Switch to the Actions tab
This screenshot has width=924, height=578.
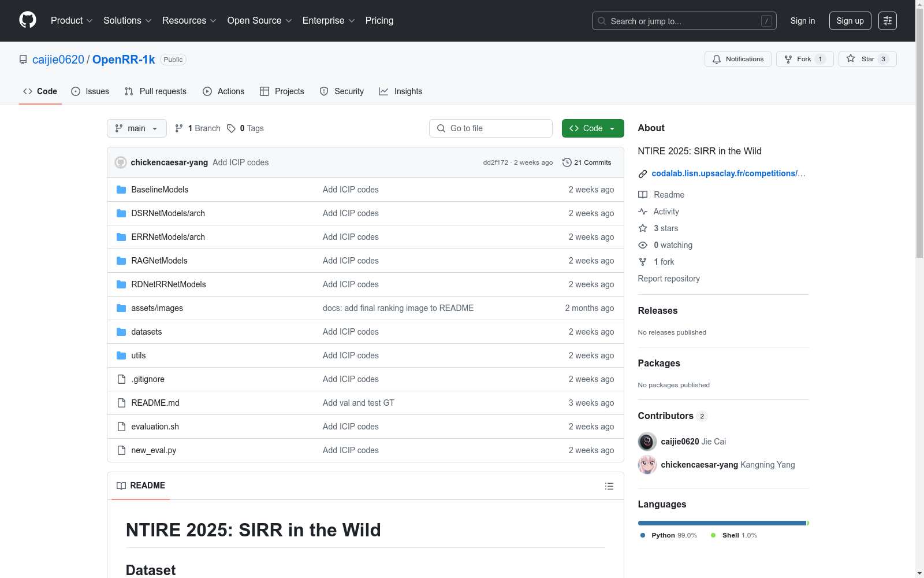[x=223, y=91]
